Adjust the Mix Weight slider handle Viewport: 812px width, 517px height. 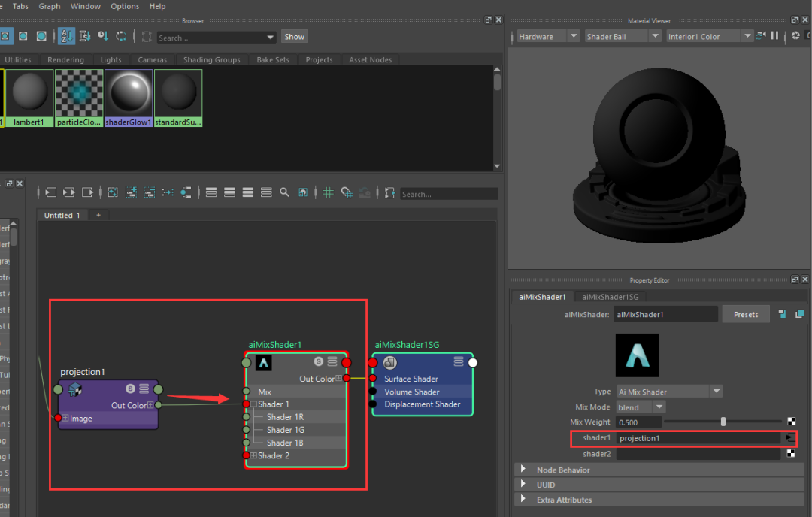pyautogui.click(x=723, y=422)
